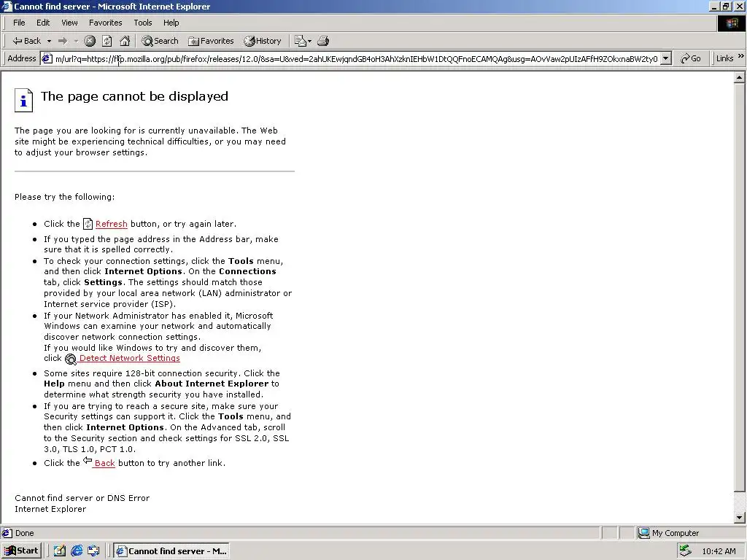The height and width of the screenshot is (560, 747).
Task: Click the Stop loading icon
Action: (x=90, y=41)
